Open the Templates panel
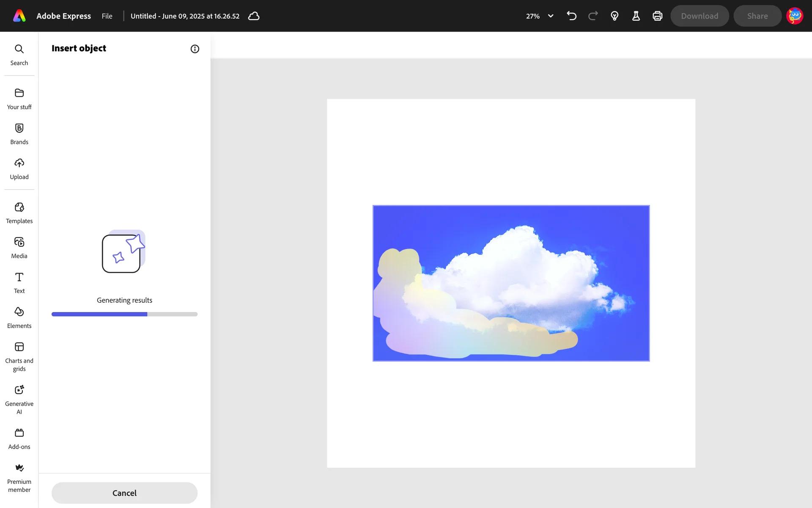Image resolution: width=812 pixels, height=508 pixels. (x=19, y=213)
